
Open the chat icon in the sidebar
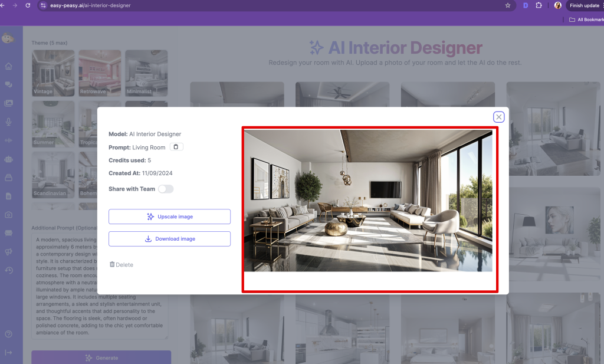tap(8, 84)
